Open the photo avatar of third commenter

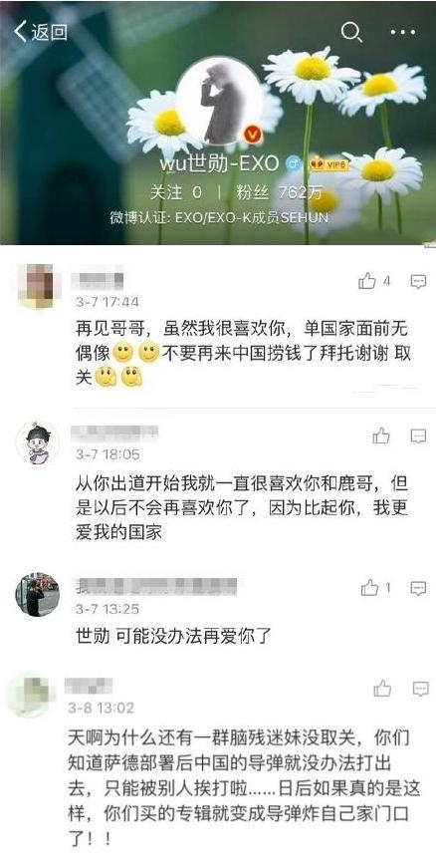(37, 595)
